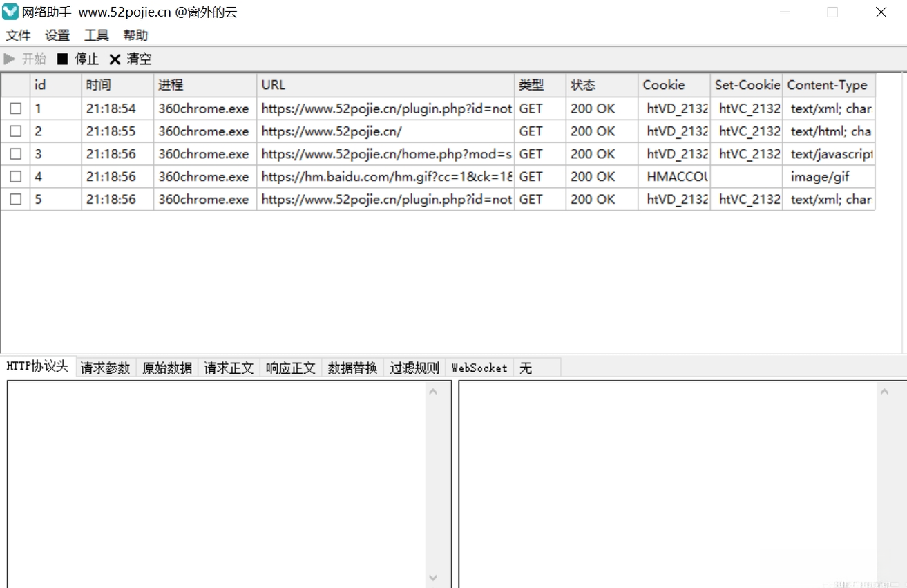
Task: Tick the checkbox for request id 2
Action: coord(15,131)
